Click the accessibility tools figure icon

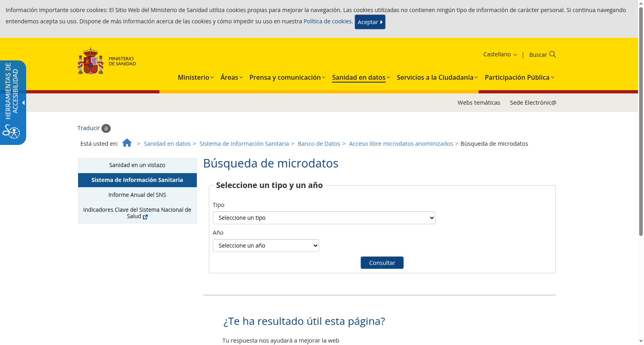point(11,131)
